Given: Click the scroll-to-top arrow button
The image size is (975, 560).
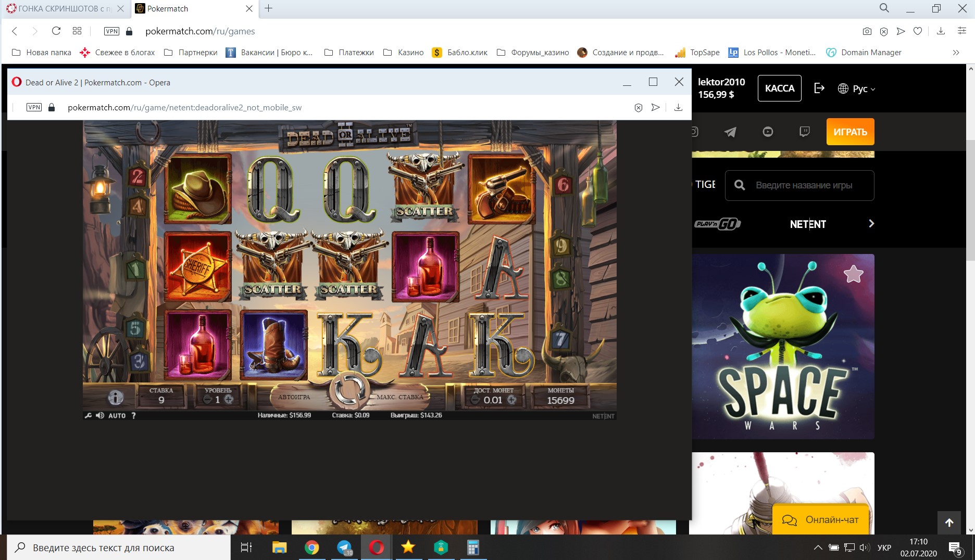Looking at the screenshot, I should point(949,523).
